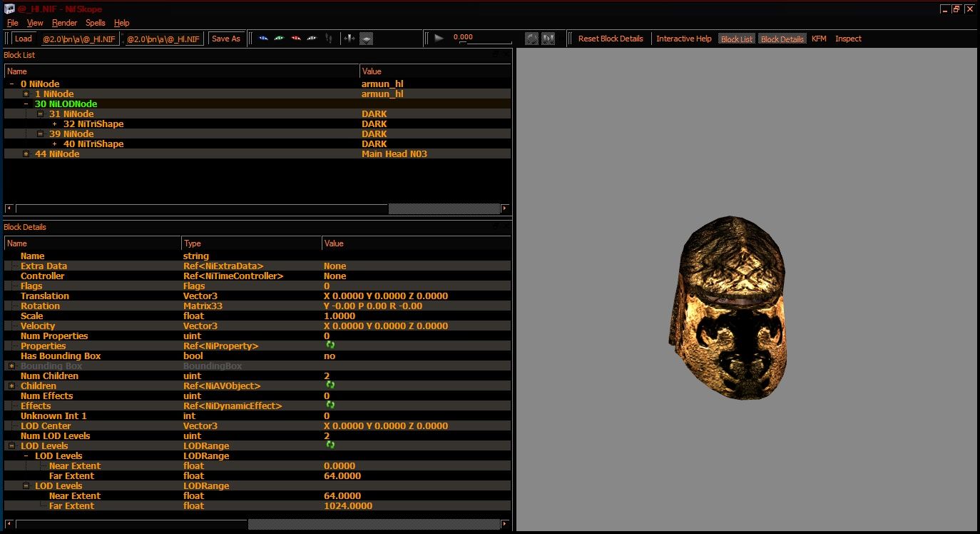Expand the 32 NiTriShape item
Screen dimensions: 980x534
pos(54,124)
